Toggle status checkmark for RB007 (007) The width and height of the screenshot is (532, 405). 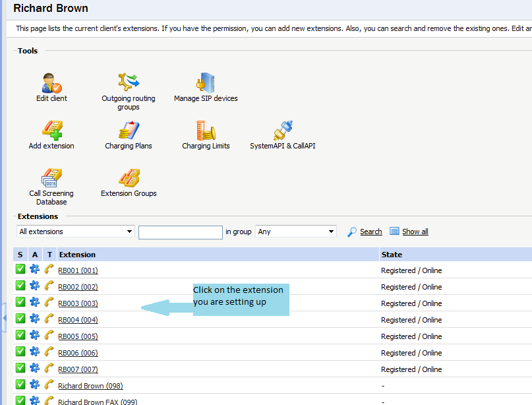click(x=20, y=368)
